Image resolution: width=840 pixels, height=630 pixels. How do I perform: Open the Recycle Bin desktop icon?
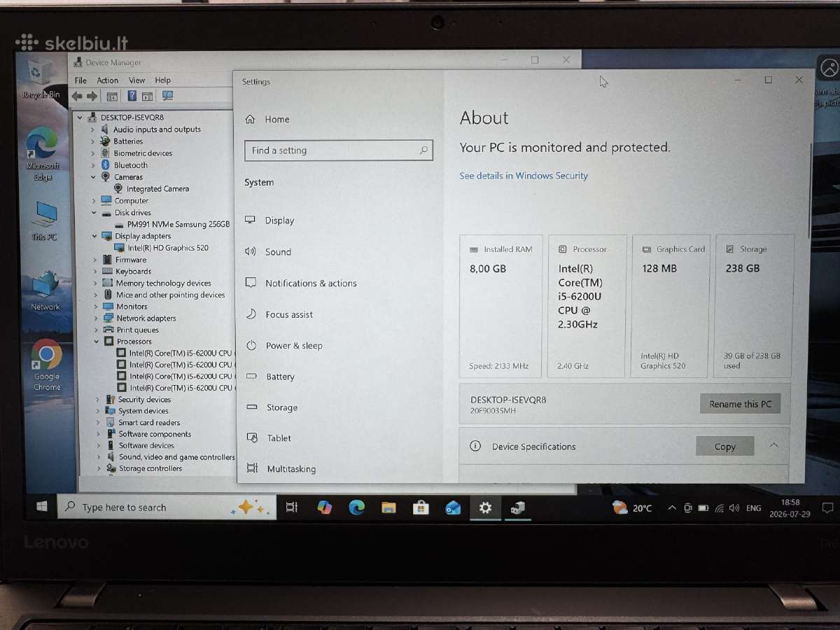41,78
